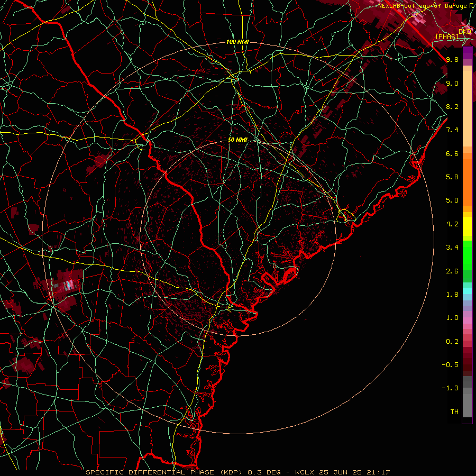Select the -1.3 legend value

click(450, 388)
